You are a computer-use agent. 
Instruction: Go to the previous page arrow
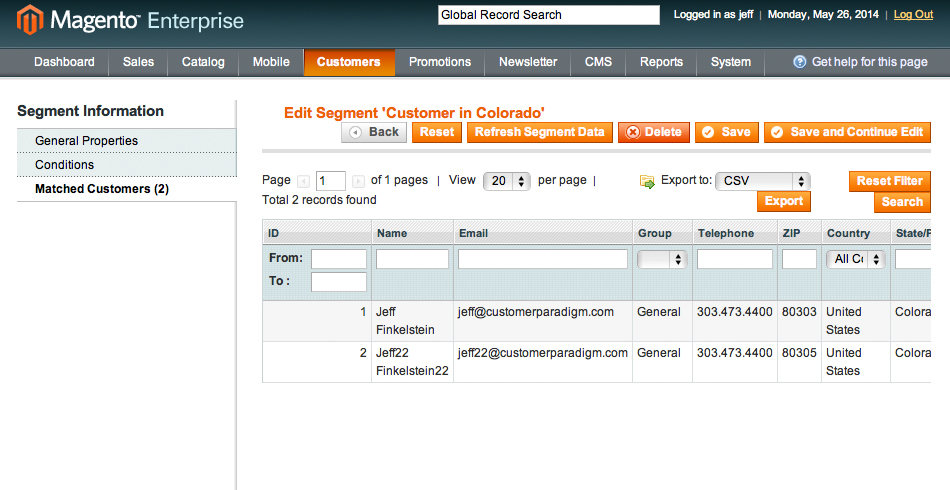[304, 181]
